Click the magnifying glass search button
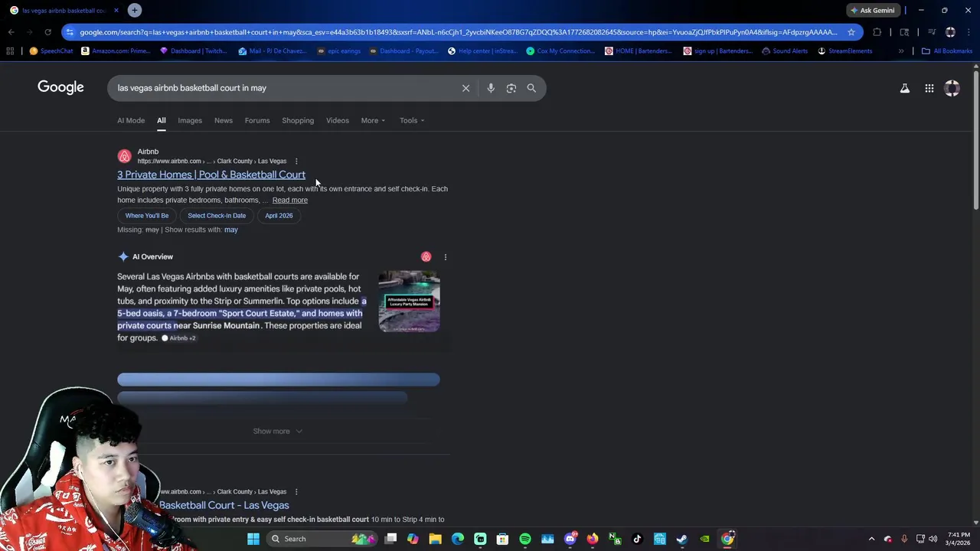The image size is (980, 551). (x=531, y=88)
